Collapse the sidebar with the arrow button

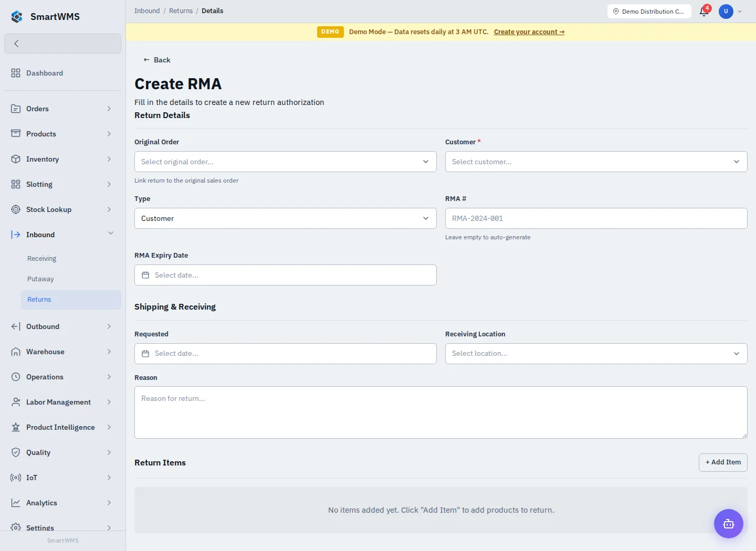[x=62, y=44]
